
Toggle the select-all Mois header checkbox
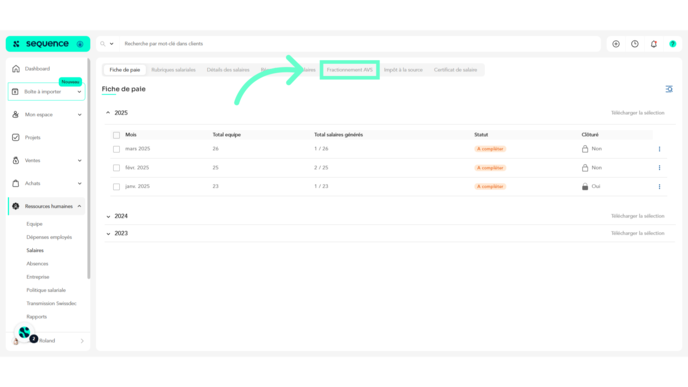pyautogui.click(x=116, y=135)
